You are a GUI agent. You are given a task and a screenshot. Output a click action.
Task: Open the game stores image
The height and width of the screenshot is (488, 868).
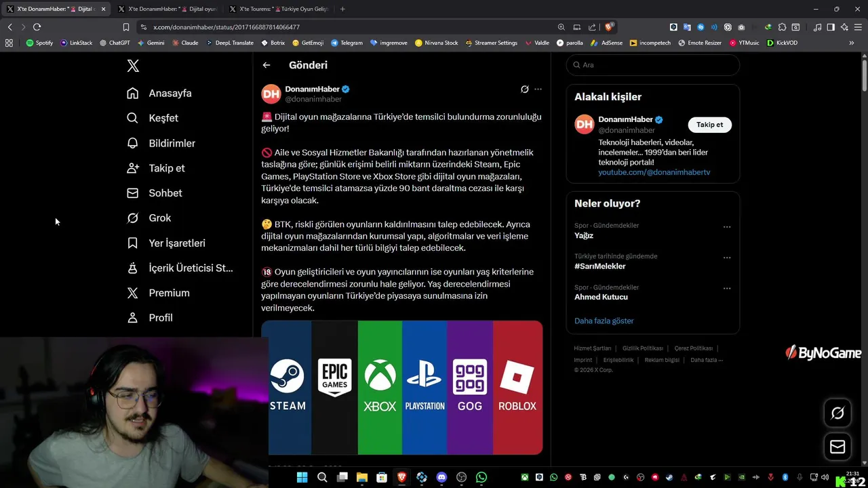tap(401, 388)
